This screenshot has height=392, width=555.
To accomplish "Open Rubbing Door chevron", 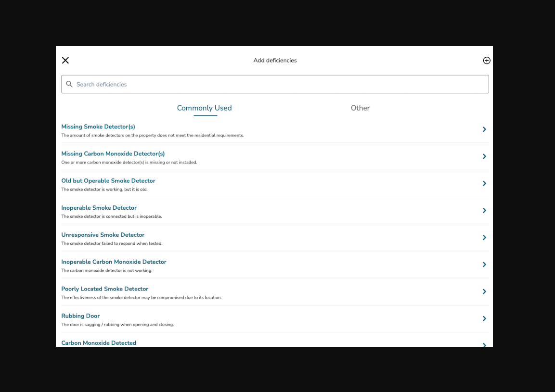I will pos(485,319).
